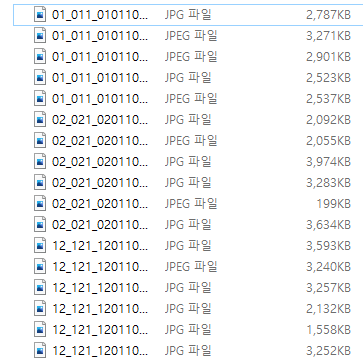This screenshot has width=363, height=363.
Task: Click the JPEG 파일 type in the 3,240KB row
Action: (x=191, y=267)
